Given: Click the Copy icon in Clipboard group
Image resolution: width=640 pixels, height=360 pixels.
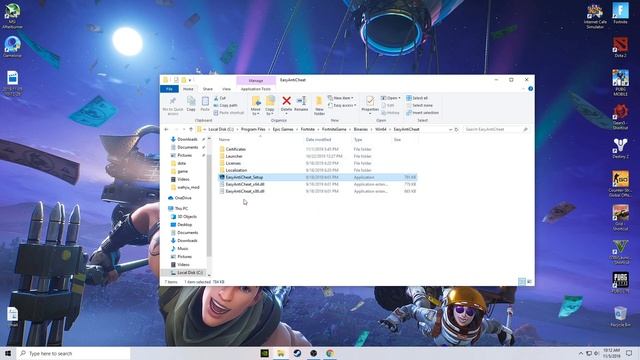Looking at the screenshot, I should pyautogui.click(x=191, y=104).
